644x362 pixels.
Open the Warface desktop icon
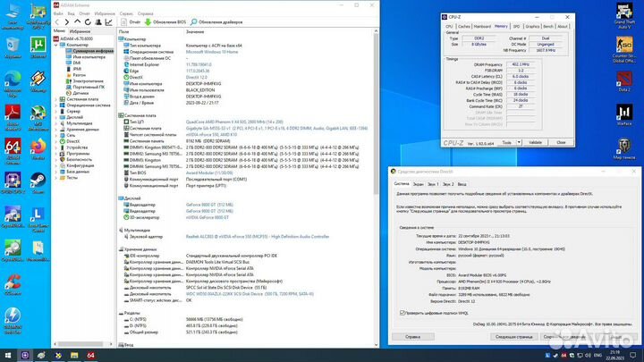pyautogui.click(x=624, y=115)
